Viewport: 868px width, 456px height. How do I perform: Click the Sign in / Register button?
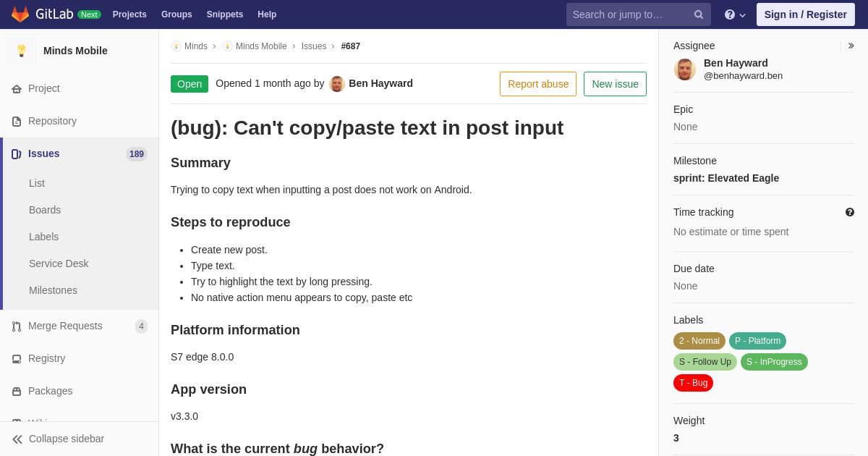[x=806, y=14]
